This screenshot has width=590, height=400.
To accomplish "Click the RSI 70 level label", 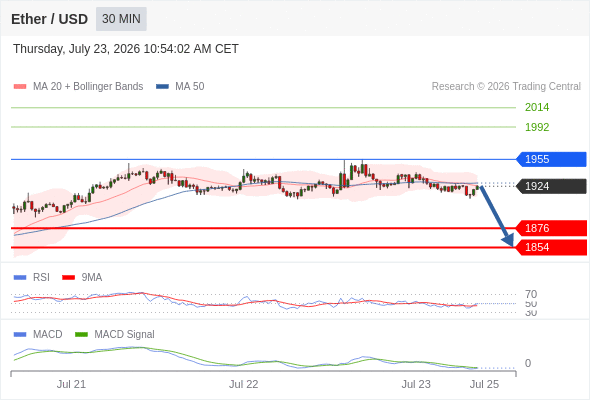I will coord(531,294).
